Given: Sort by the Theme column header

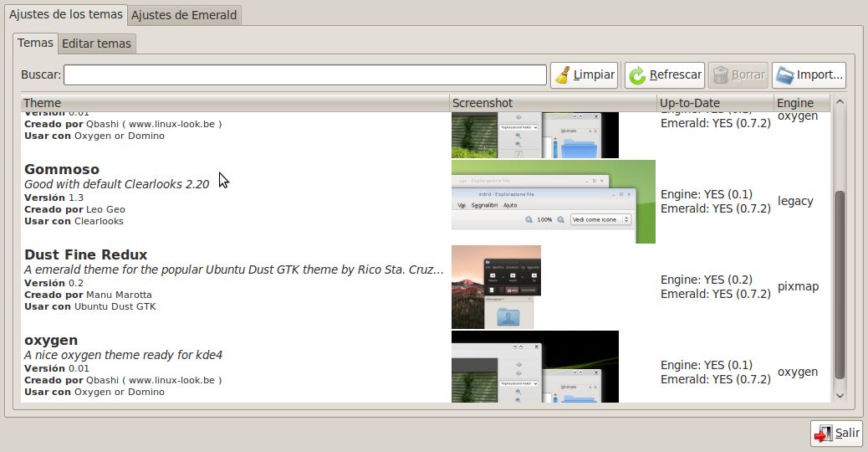Looking at the screenshot, I should coord(235,103).
